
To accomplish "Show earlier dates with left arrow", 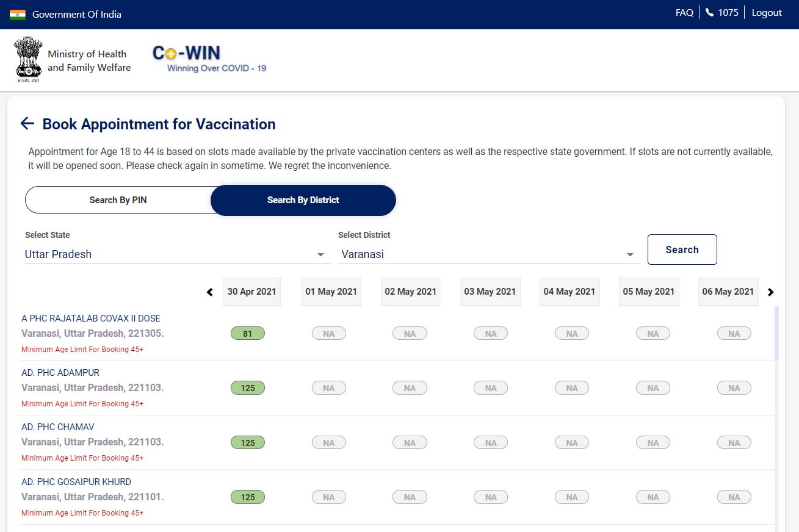I will (x=210, y=292).
